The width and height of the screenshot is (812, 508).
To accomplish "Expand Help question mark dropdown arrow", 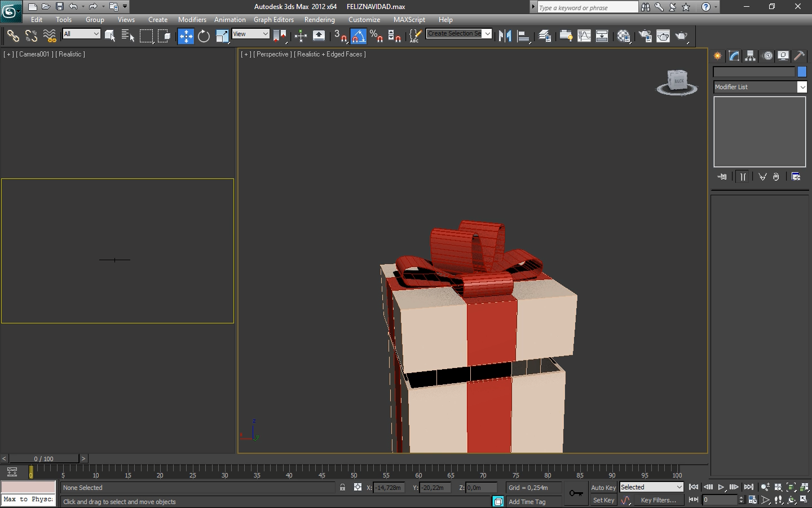I will [x=716, y=7].
